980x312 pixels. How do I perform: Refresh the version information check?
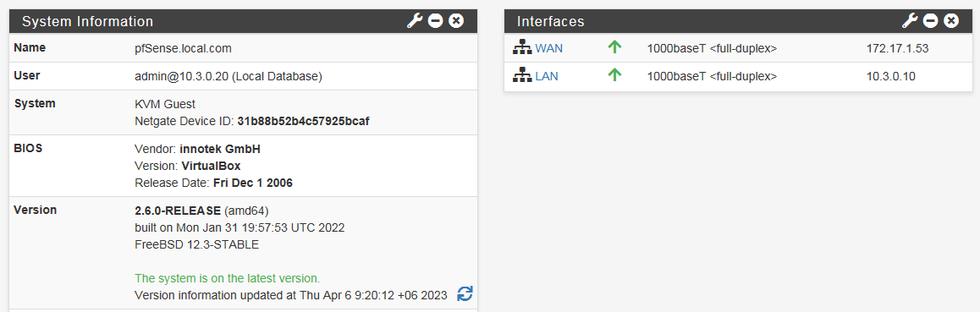pyautogui.click(x=465, y=294)
